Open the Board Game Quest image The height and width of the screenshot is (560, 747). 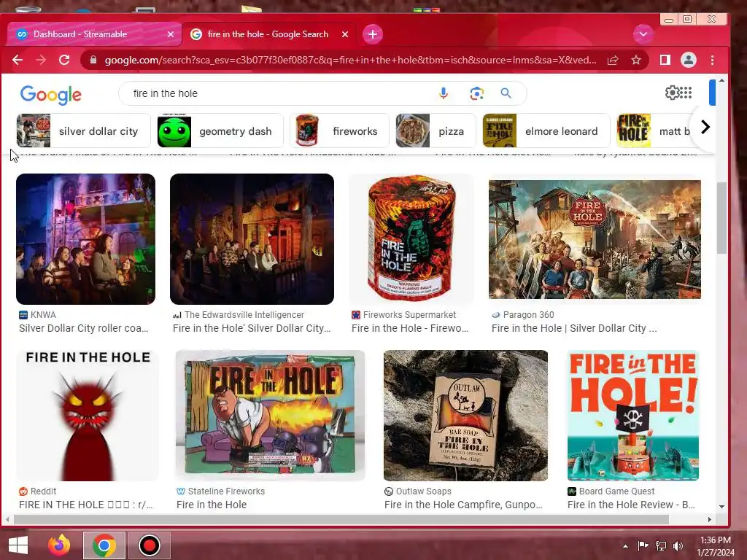633,416
